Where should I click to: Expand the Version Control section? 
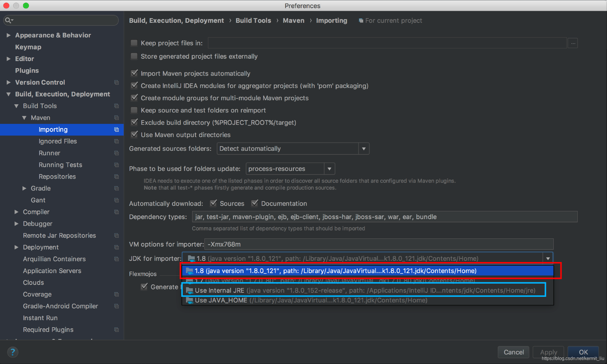point(8,82)
